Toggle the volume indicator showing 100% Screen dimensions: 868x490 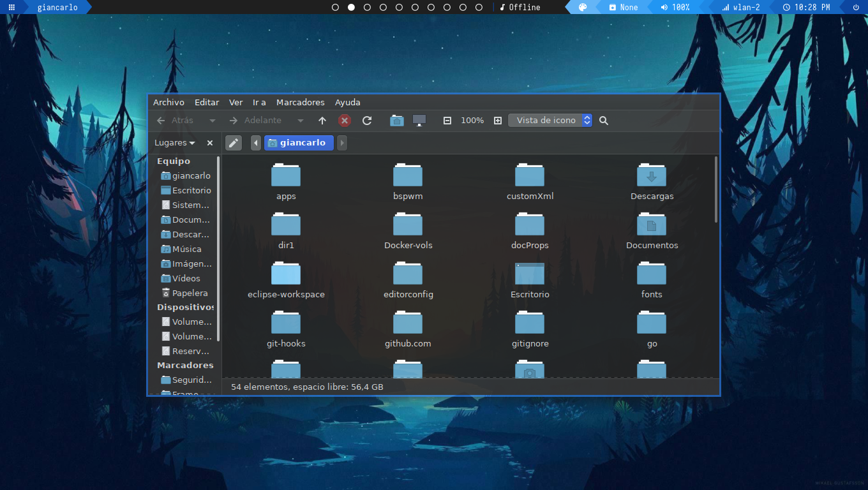pos(676,7)
